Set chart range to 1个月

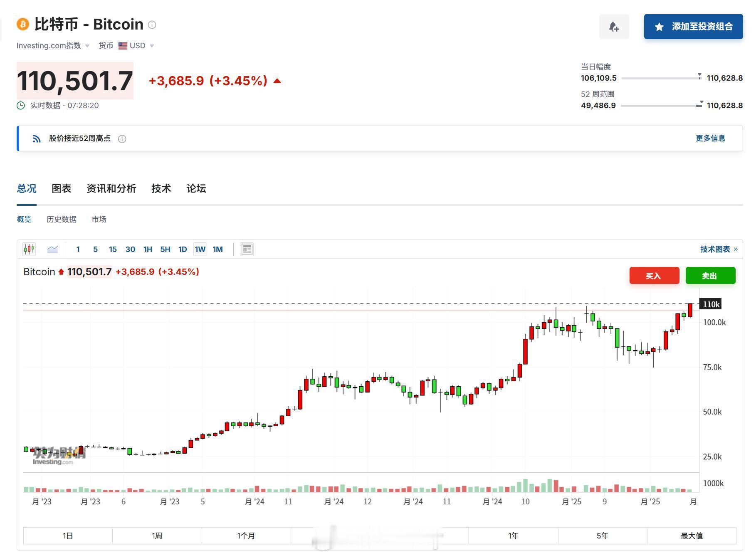coord(246,536)
